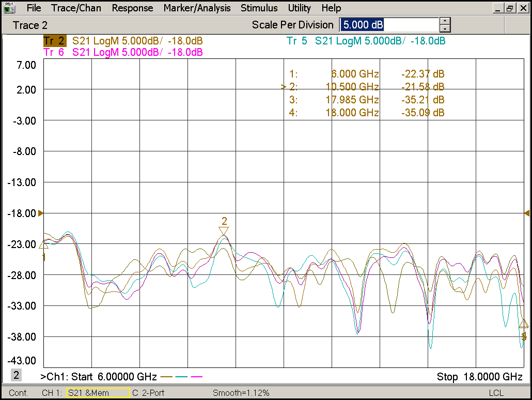Select marker 1 readout 6.000 GHz
This screenshot has height=400, width=532.
pos(355,74)
